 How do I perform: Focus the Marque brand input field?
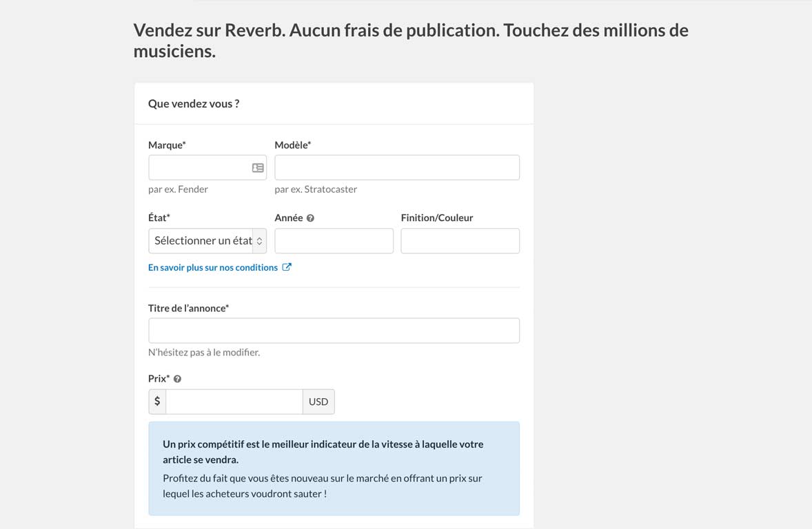click(x=199, y=168)
